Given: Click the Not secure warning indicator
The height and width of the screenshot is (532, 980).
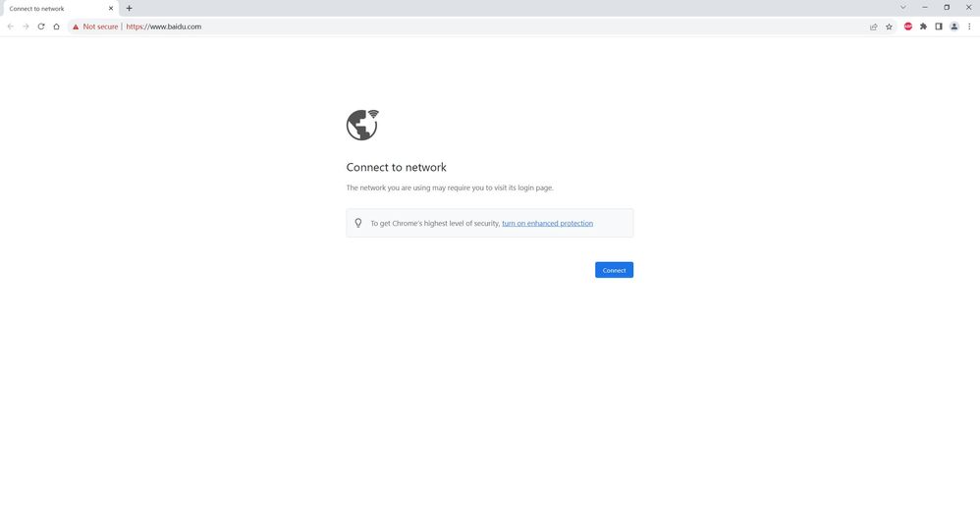Looking at the screenshot, I should 95,27.
